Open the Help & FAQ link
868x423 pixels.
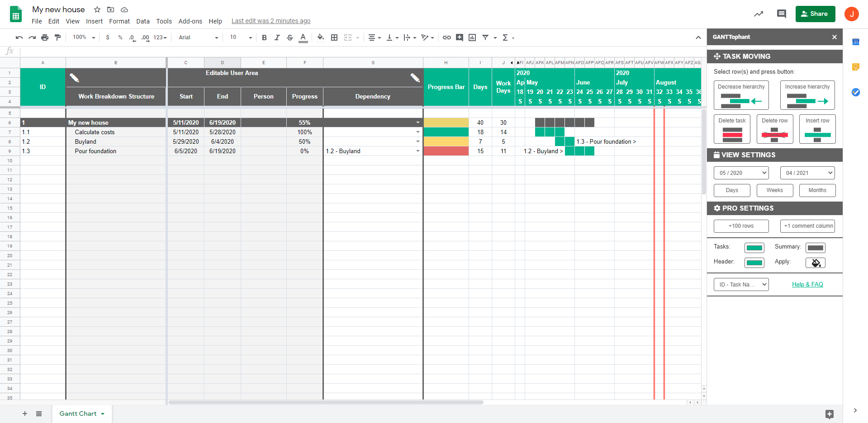tap(807, 284)
